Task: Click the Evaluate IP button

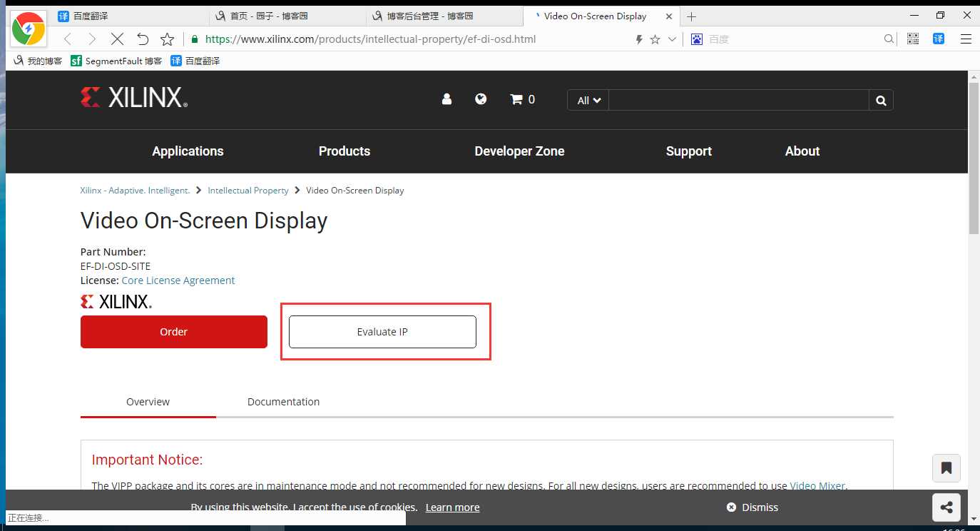Action: tap(382, 332)
